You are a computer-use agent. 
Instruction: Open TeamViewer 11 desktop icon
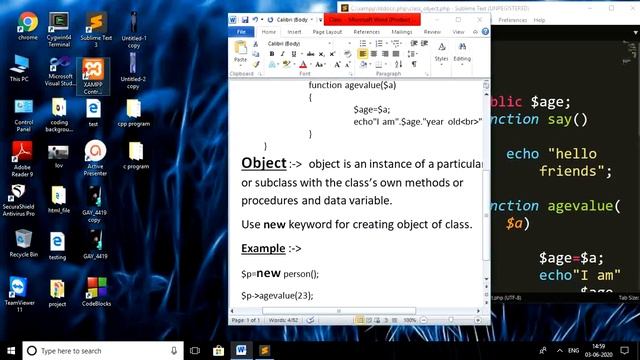[19, 294]
